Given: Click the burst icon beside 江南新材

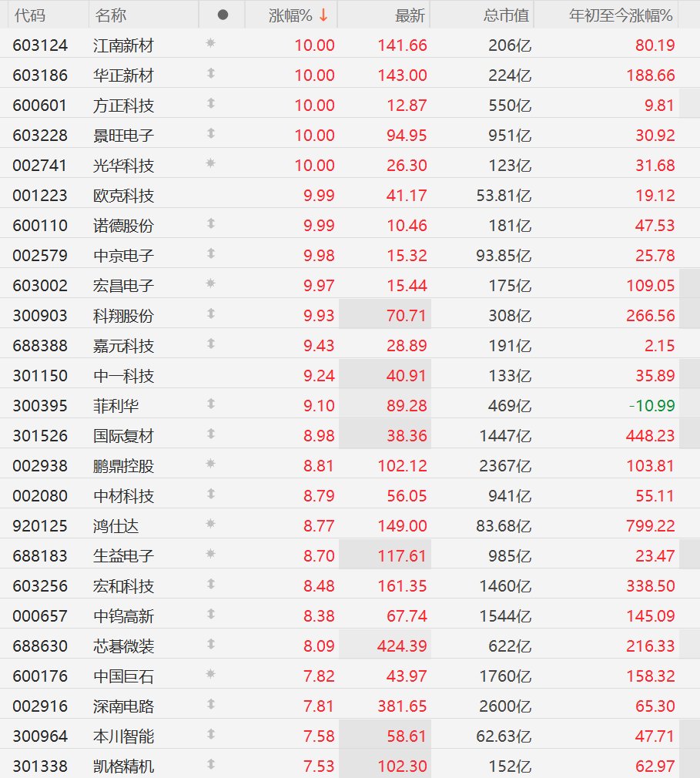Looking at the screenshot, I should tap(210, 43).
